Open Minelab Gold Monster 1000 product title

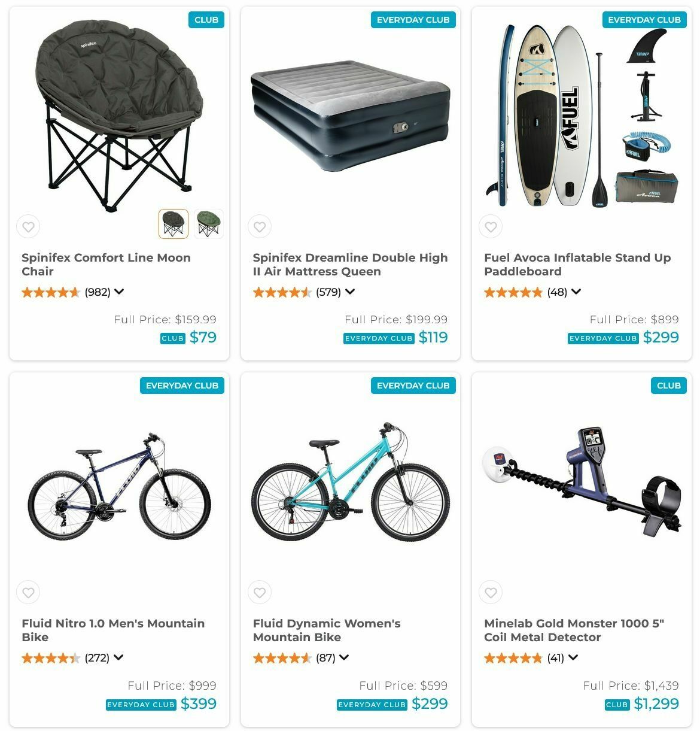(x=574, y=630)
